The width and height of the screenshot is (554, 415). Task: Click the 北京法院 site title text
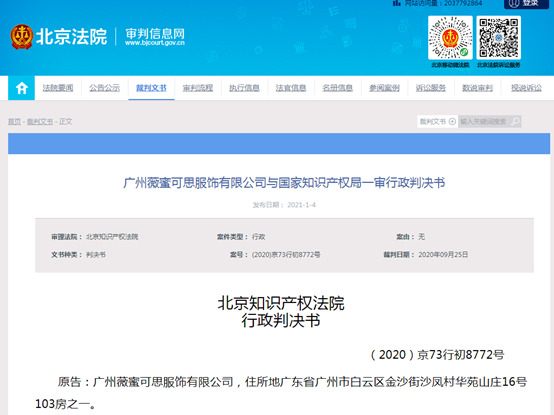71,36
